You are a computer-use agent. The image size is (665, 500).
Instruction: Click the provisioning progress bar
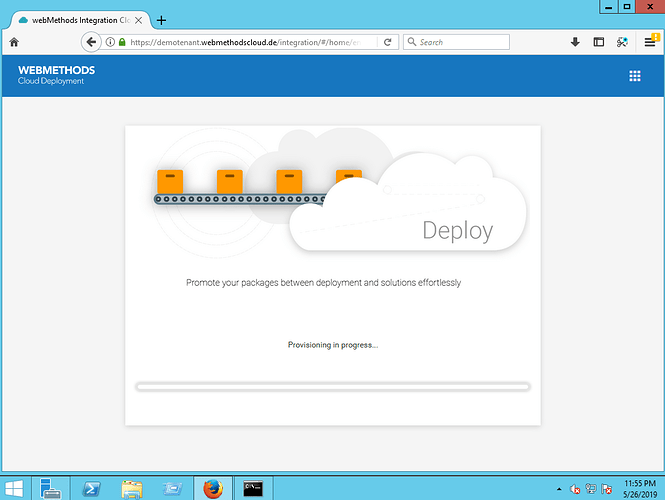tap(332, 386)
